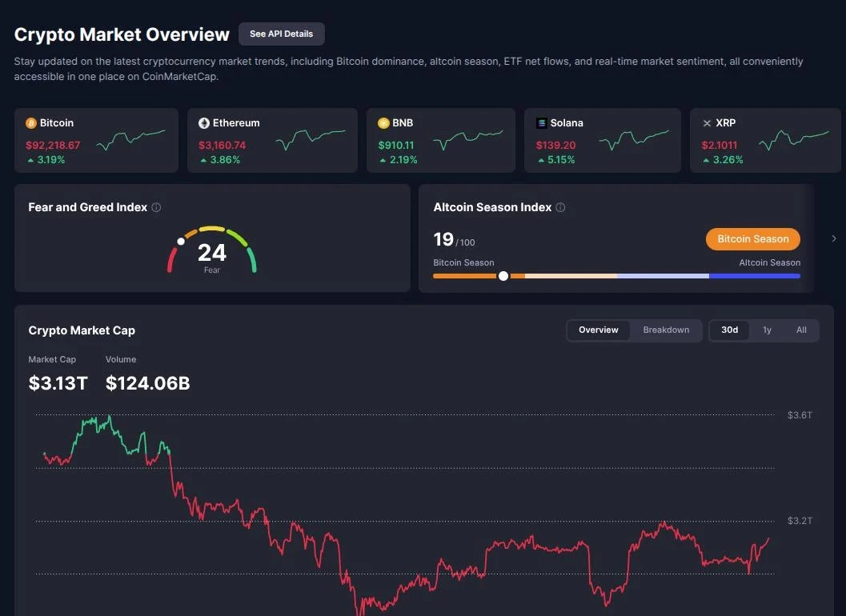Open Altcoin Season Index info icon
Viewport: 846px width, 616px height.
(560, 207)
